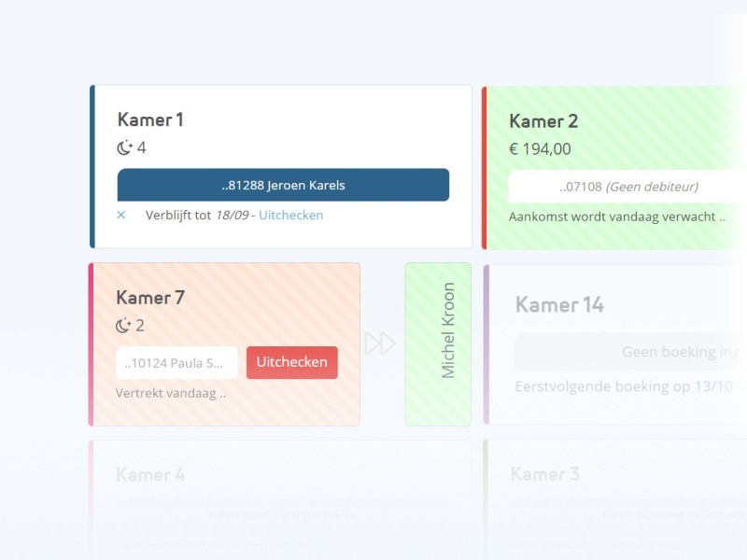This screenshot has height=560, width=747.
Task: Click the X icon in Kamer 1
Action: pyautogui.click(x=121, y=216)
